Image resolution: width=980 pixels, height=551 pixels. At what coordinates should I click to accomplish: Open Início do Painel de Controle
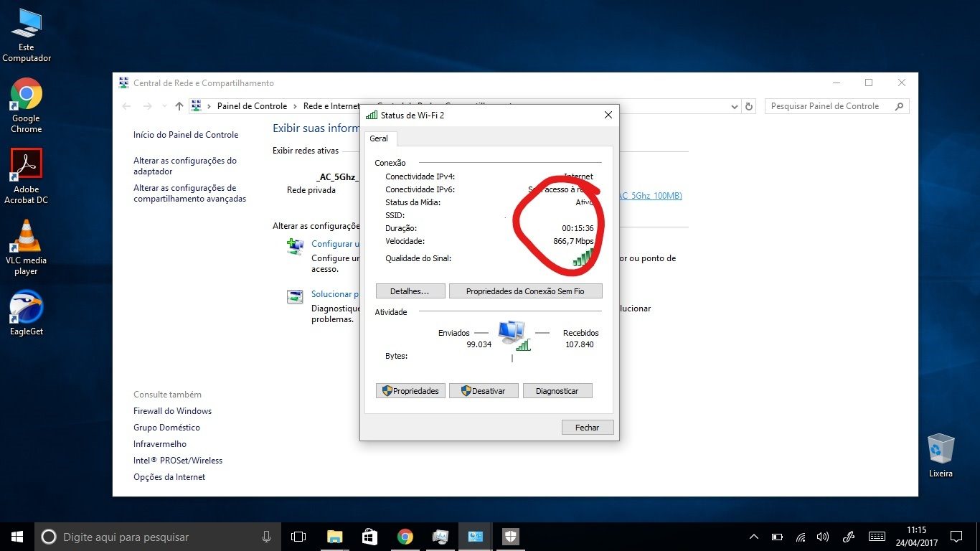pos(186,135)
